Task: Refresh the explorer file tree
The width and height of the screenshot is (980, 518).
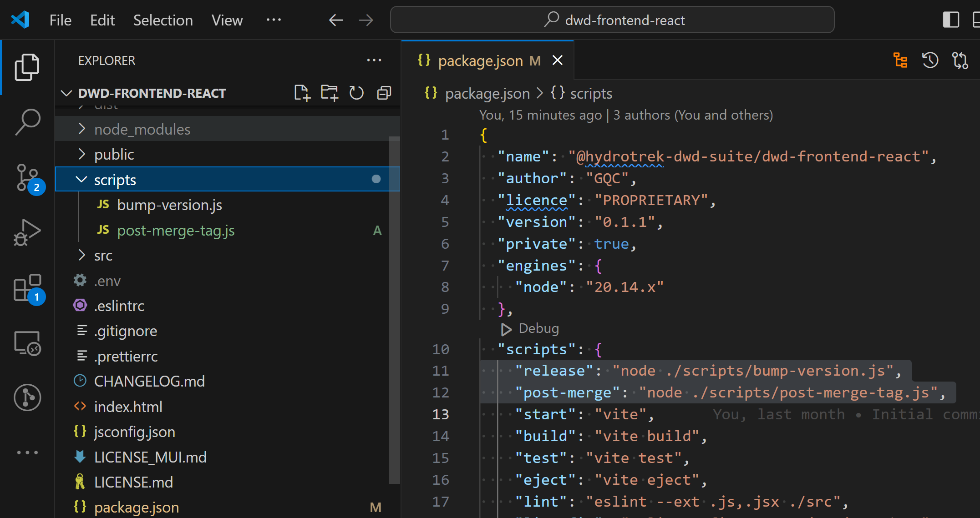Action: [x=356, y=93]
